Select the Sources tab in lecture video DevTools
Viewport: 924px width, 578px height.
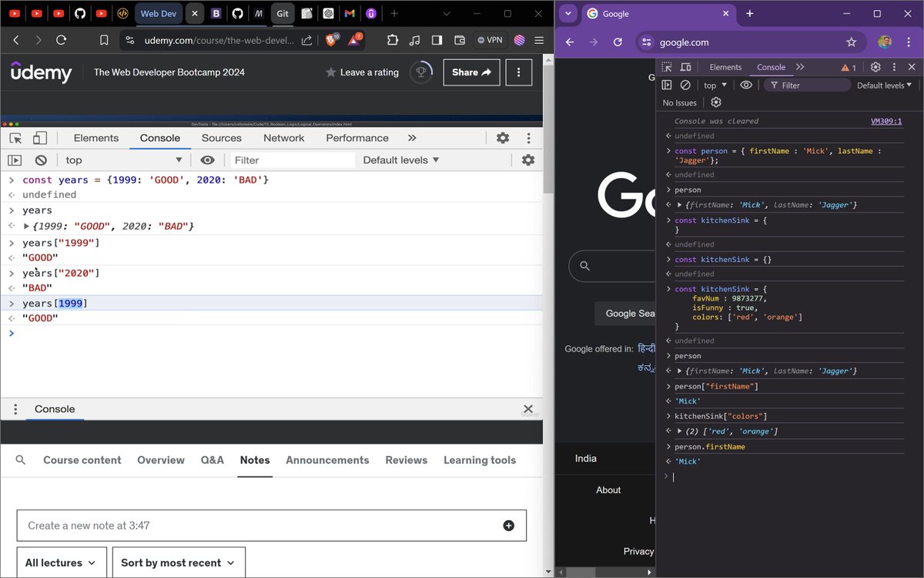coord(222,138)
